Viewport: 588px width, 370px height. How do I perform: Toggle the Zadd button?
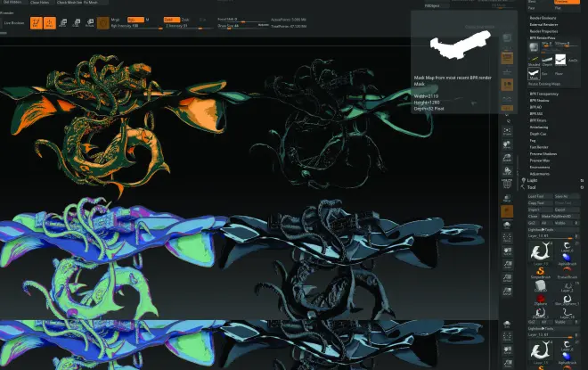tap(170, 19)
